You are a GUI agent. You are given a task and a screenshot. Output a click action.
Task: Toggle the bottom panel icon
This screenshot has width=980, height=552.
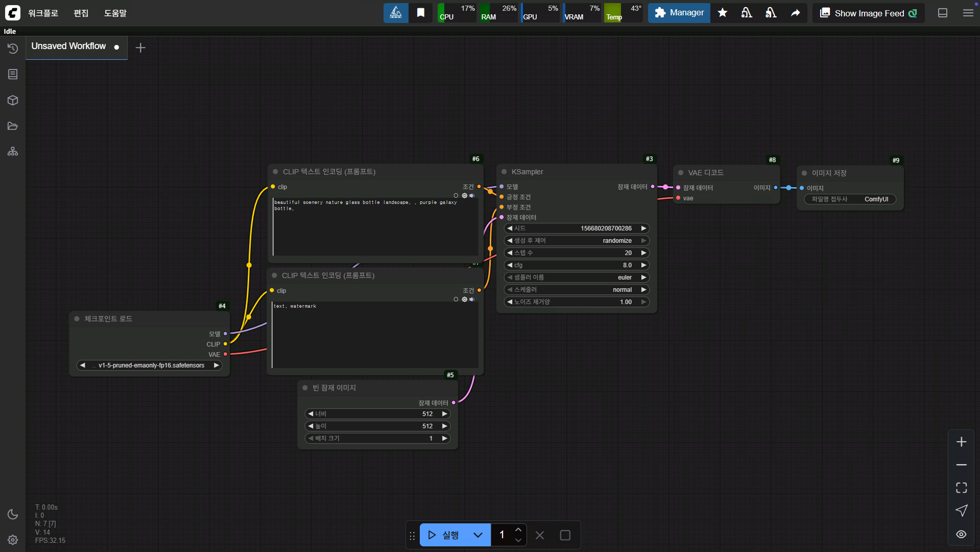coord(943,13)
